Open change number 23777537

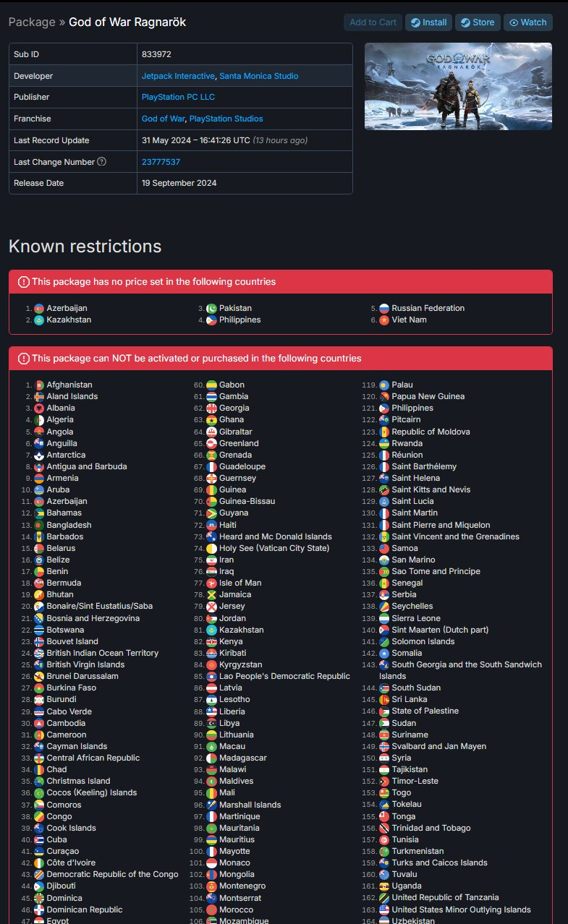click(161, 162)
